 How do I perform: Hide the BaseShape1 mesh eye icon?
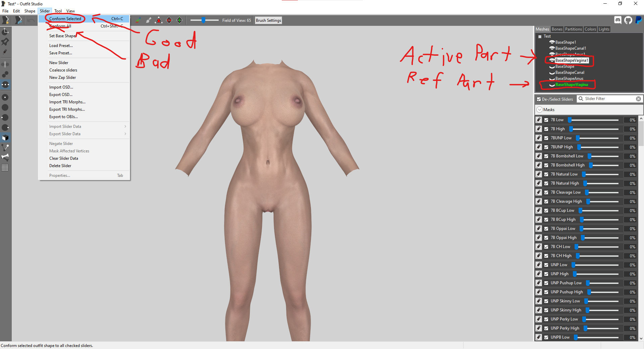pos(552,42)
